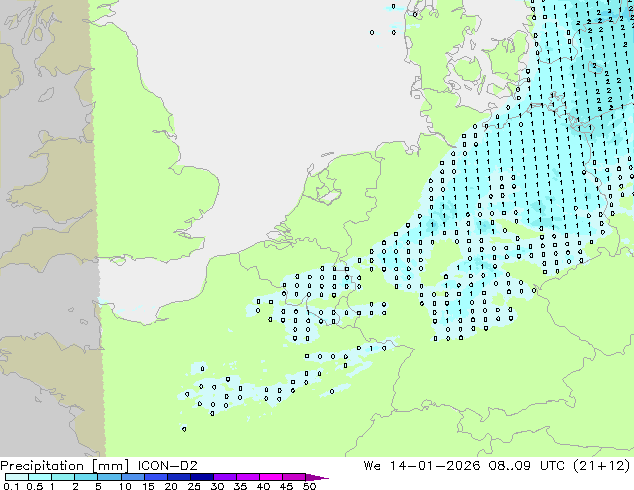634x490 pixels.
Task: Pick the legend swatch between 35 and 40
Action: click(x=247, y=477)
